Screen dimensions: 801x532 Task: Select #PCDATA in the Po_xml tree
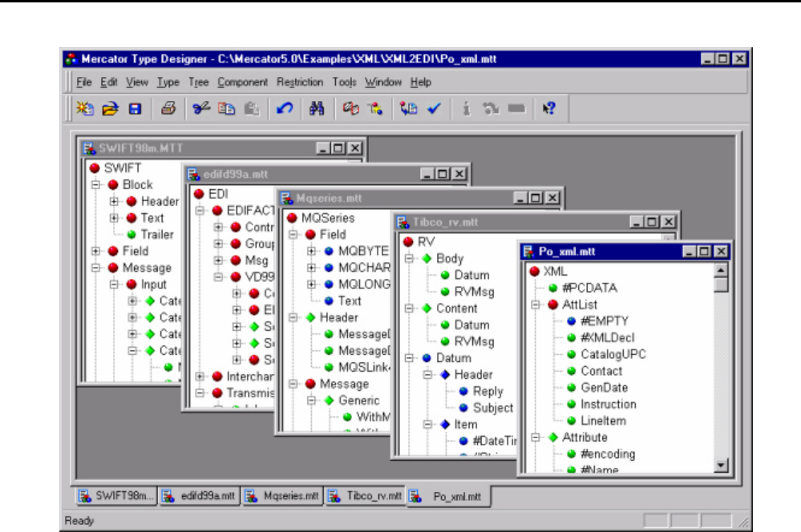(589, 288)
